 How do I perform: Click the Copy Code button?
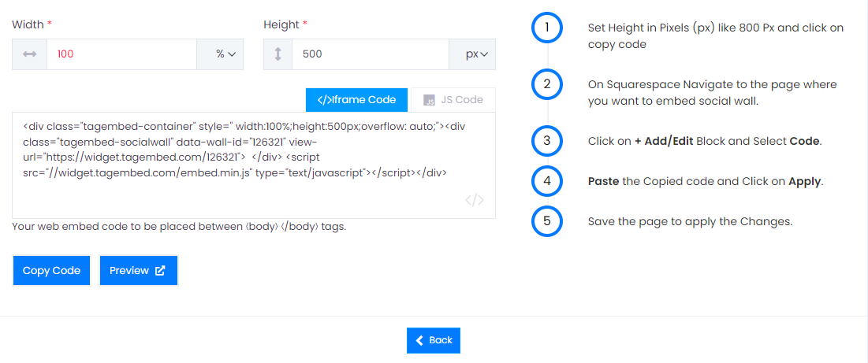point(51,271)
